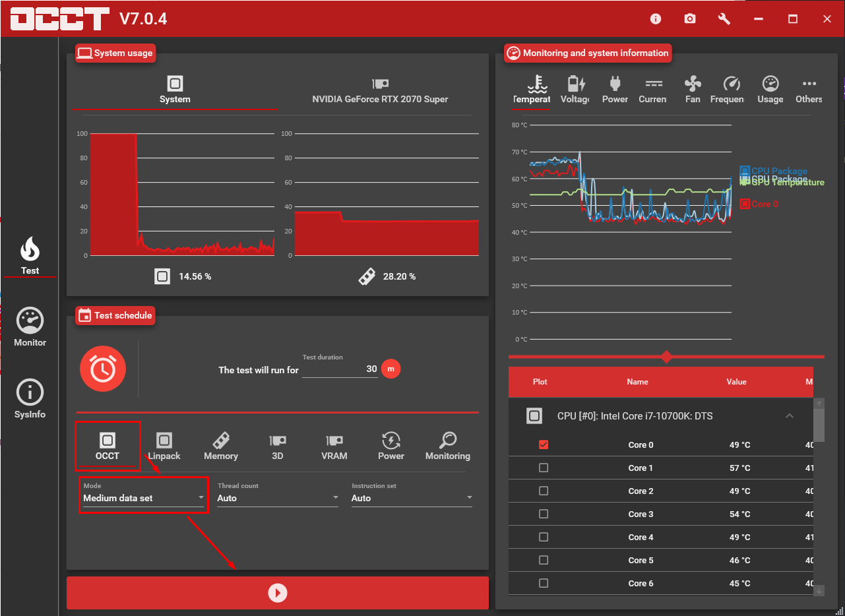Click the test duration field showing 30
The height and width of the screenshot is (616, 845).
(x=340, y=369)
